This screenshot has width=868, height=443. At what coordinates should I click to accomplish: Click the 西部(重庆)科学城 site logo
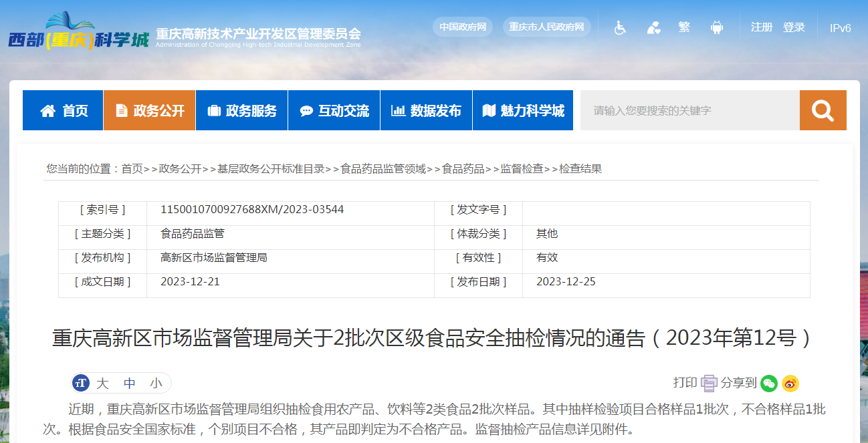point(79,31)
